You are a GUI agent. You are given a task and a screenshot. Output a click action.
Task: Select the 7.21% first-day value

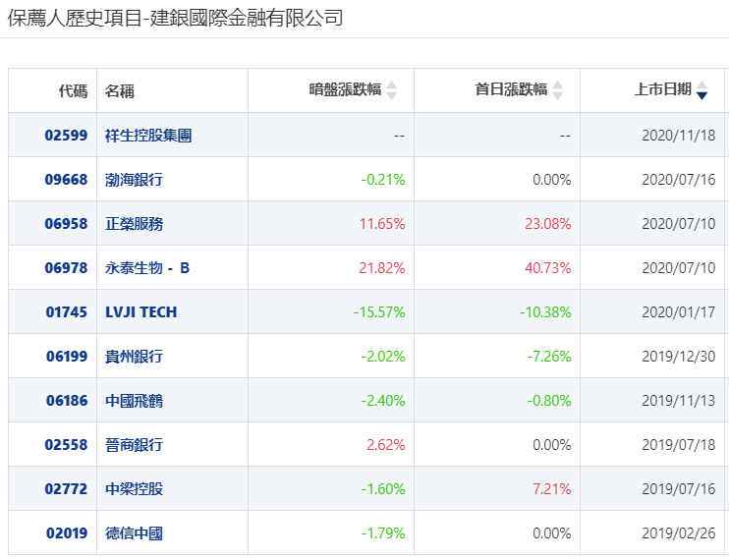click(x=552, y=489)
